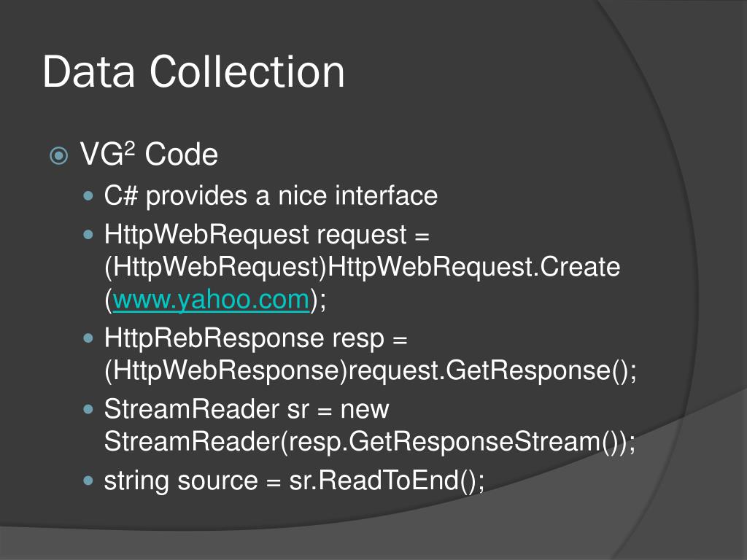The width and height of the screenshot is (747, 560).
Task: Click the bullet before StreamReader sr
Action: [x=88, y=410]
